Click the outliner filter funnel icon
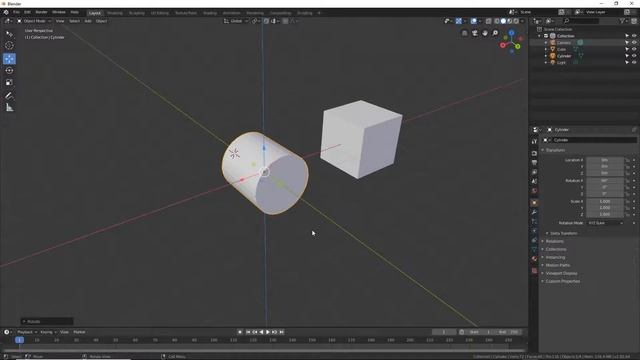This screenshot has width=640, height=360. click(x=622, y=21)
